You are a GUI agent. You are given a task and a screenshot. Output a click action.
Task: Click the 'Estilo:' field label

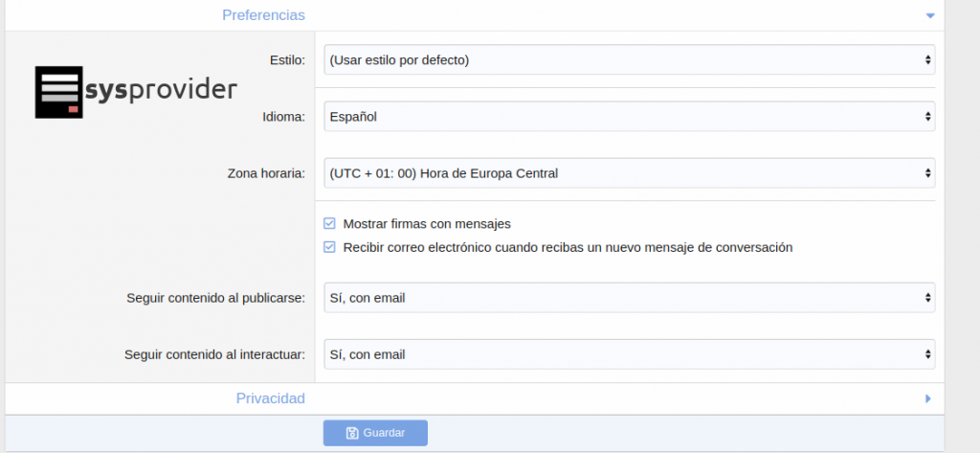(x=287, y=60)
